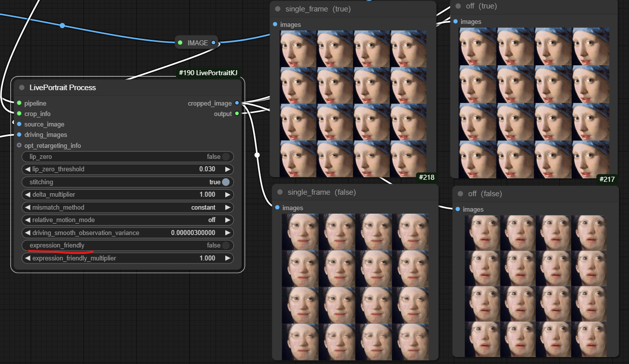The image size is (629, 364).
Task: Select the IMAGE reroute node
Action: click(x=197, y=43)
